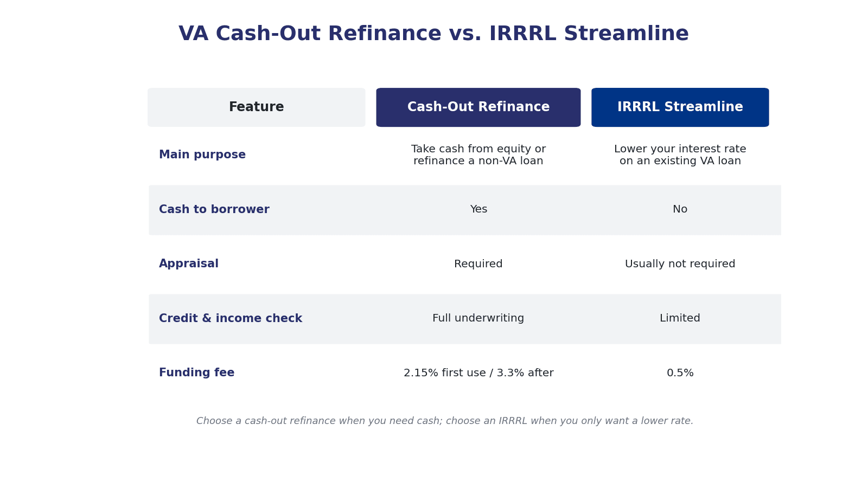Click the 'Required' cell
This screenshot has height=488, width=868.
[478, 264]
